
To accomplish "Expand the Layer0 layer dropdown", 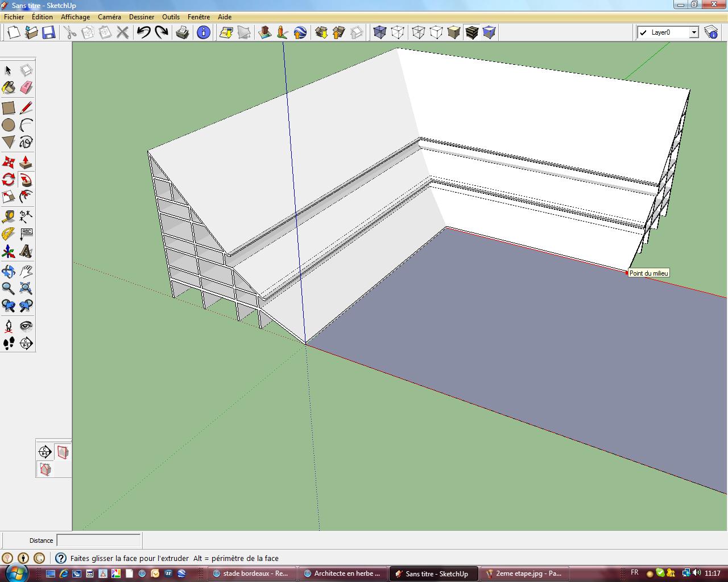I will [694, 32].
